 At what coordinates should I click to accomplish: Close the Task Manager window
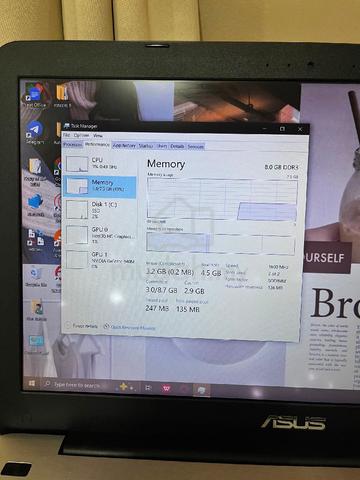pyautogui.click(x=300, y=129)
